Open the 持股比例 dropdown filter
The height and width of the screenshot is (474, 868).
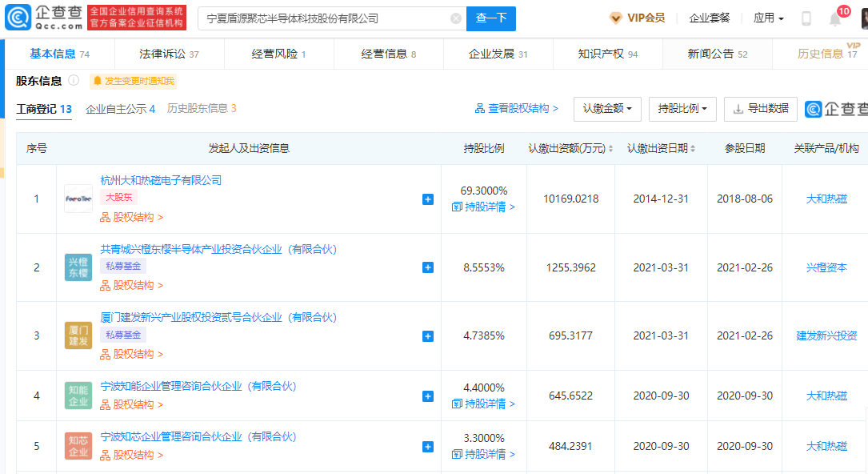point(682,109)
